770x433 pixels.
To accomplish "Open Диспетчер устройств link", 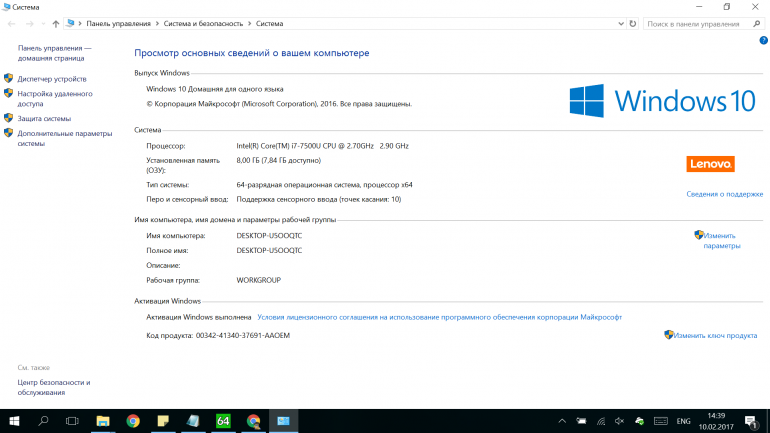I will pyautogui.click(x=52, y=79).
